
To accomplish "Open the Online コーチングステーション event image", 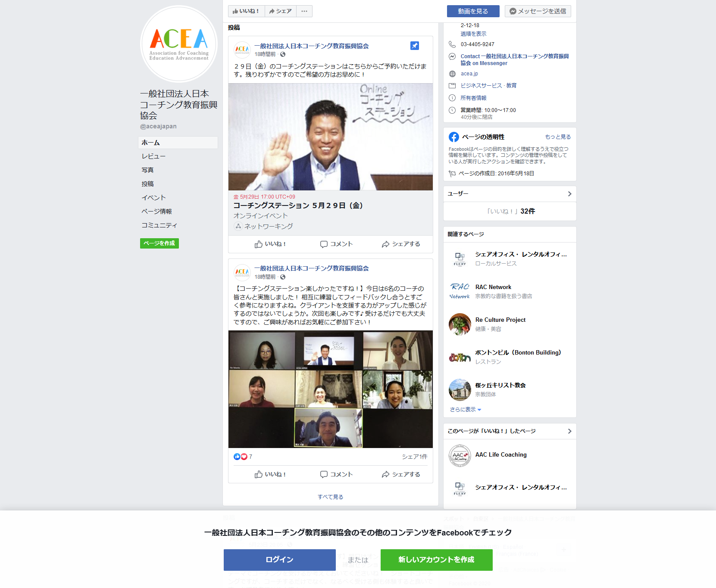I will (x=331, y=137).
